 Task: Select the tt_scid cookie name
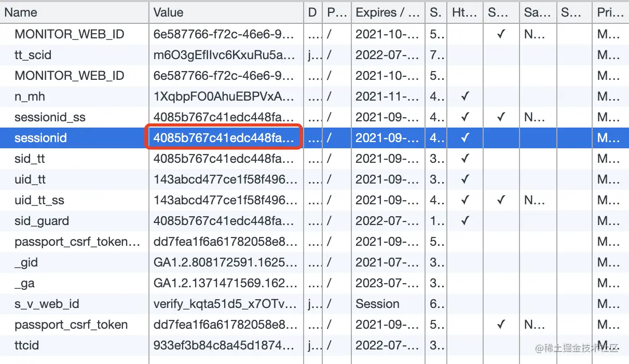point(33,55)
